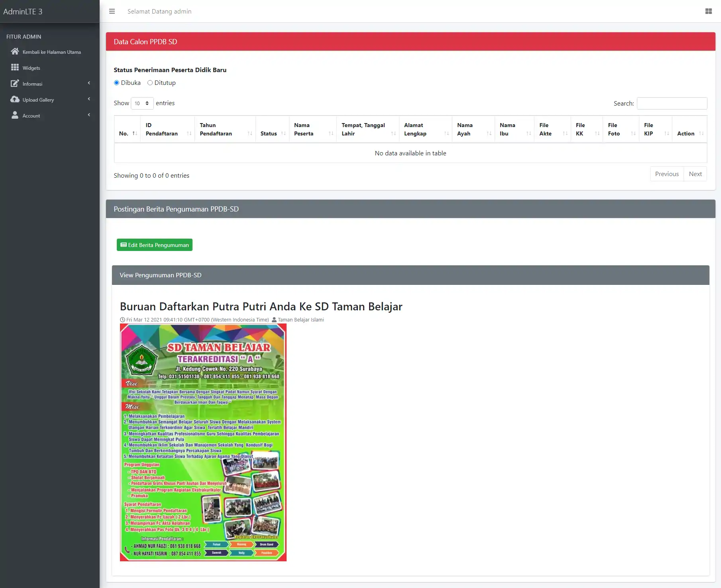The width and height of the screenshot is (721, 588).
Task: Click the Next pagination button
Action: pyautogui.click(x=695, y=174)
